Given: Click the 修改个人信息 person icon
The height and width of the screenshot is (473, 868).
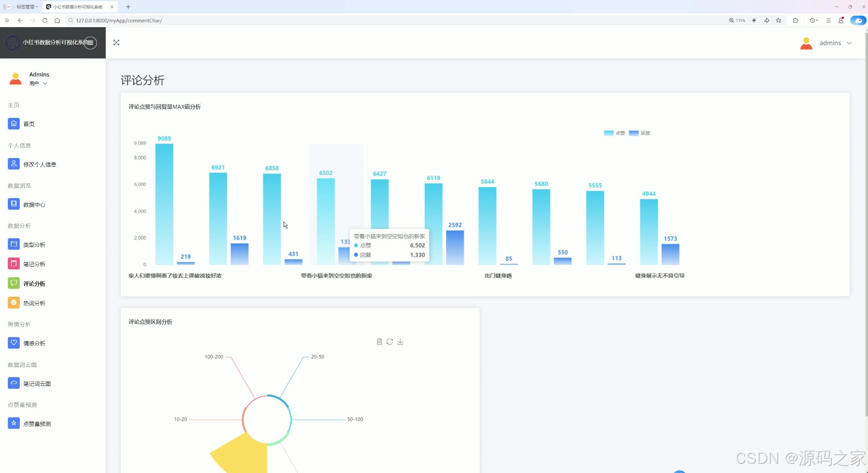Looking at the screenshot, I should (14, 164).
